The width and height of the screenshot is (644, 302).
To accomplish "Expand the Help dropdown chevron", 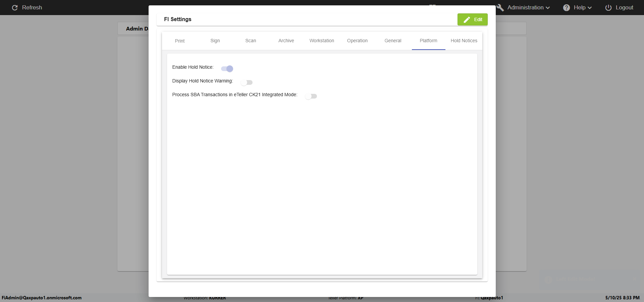I will point(590,8).
